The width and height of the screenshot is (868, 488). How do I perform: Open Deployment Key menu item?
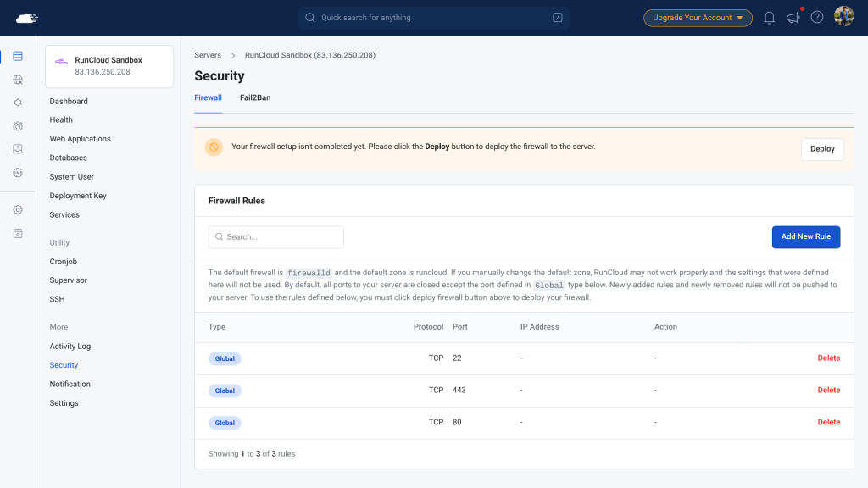77,196
